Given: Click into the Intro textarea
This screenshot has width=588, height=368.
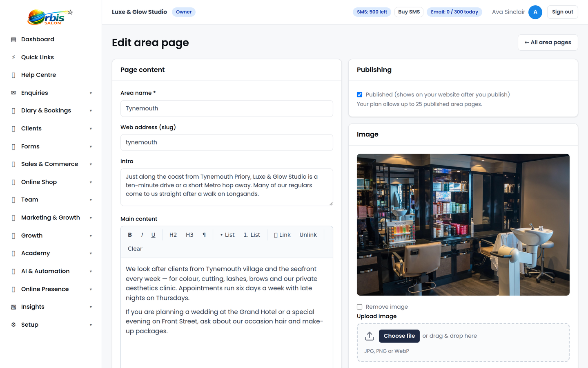Looking at the screenshot, I should [227, 187].
